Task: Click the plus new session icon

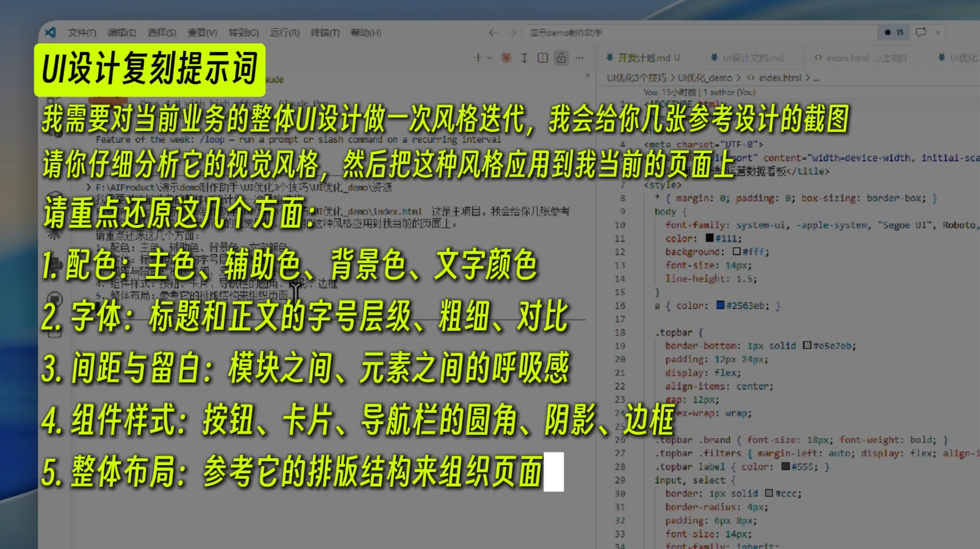Action: [x=478, y=58]
